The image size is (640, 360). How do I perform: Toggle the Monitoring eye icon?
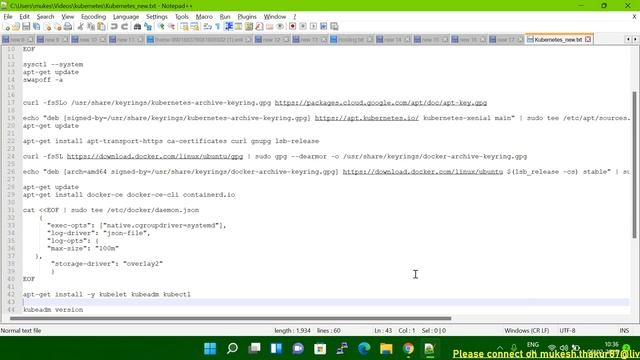point(280,27)
